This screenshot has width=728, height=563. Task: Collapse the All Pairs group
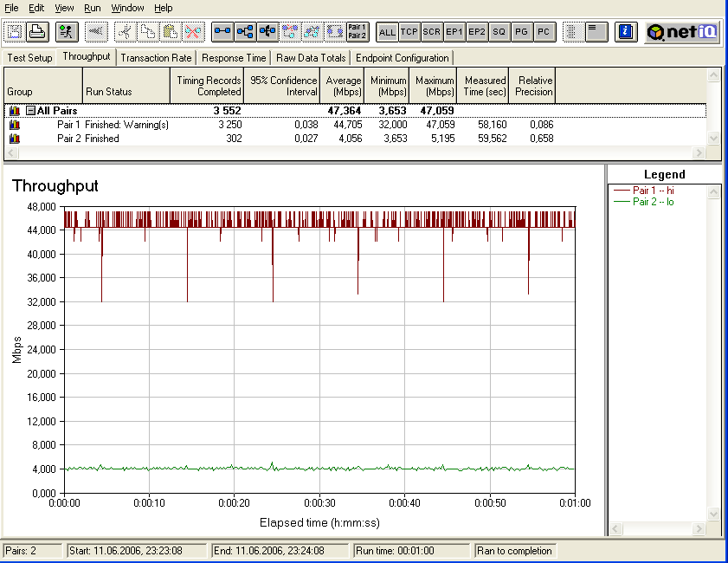click(30, 111)
